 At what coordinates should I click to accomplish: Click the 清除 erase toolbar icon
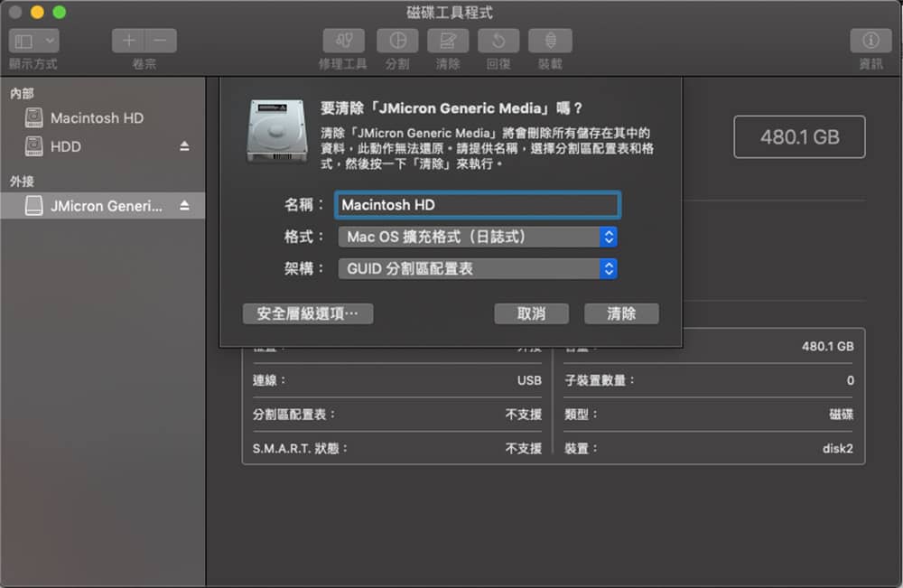pos(448,41)
